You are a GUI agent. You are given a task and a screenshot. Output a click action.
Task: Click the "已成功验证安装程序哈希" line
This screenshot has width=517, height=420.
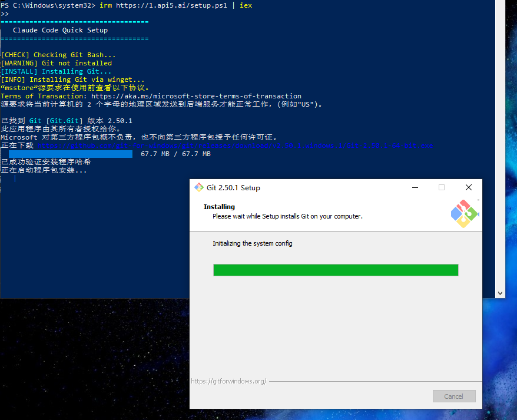[46, 162]
